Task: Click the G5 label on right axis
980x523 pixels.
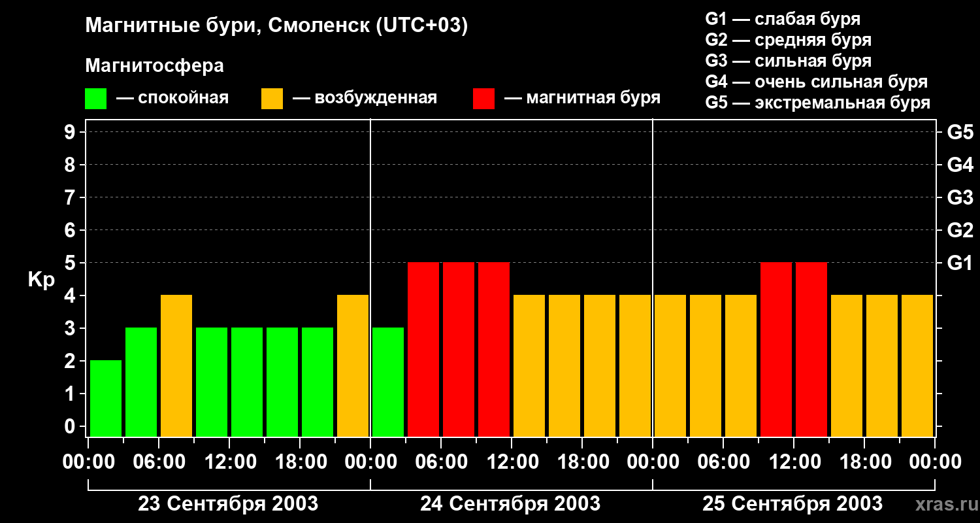Action: (960, 132)
